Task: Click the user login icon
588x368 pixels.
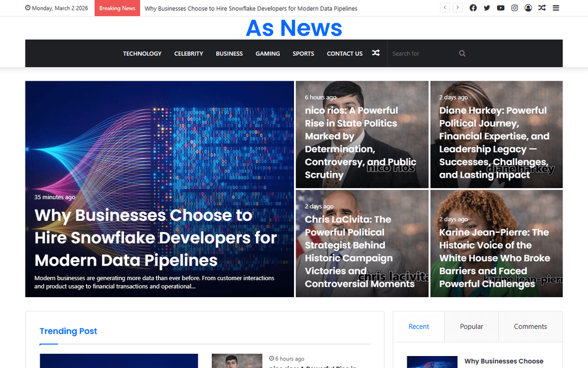Action: 528,8
